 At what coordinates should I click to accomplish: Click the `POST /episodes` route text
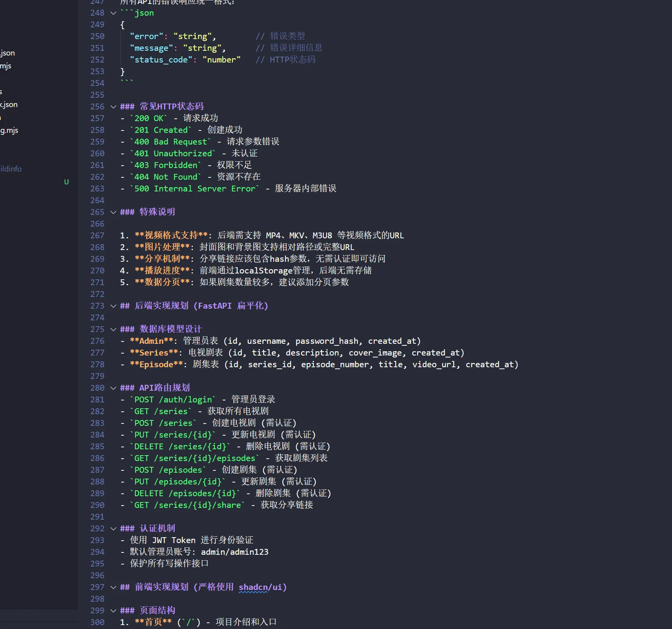(168, 470)
